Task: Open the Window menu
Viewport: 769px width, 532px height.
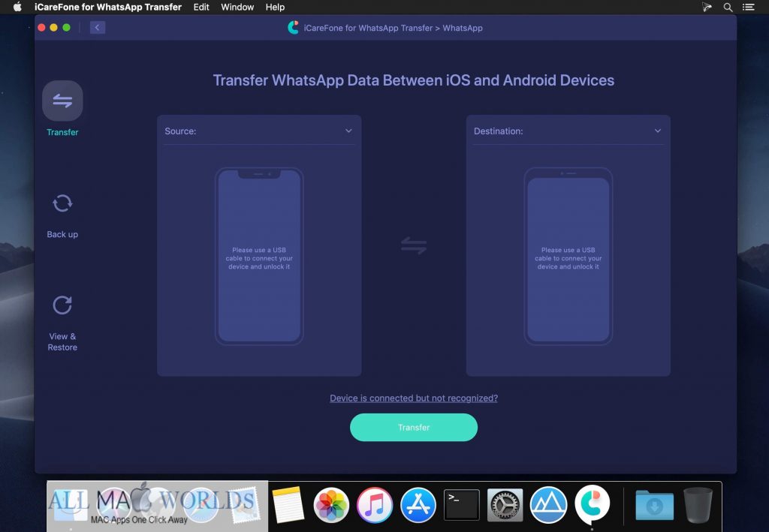Action: pos(237,7)
